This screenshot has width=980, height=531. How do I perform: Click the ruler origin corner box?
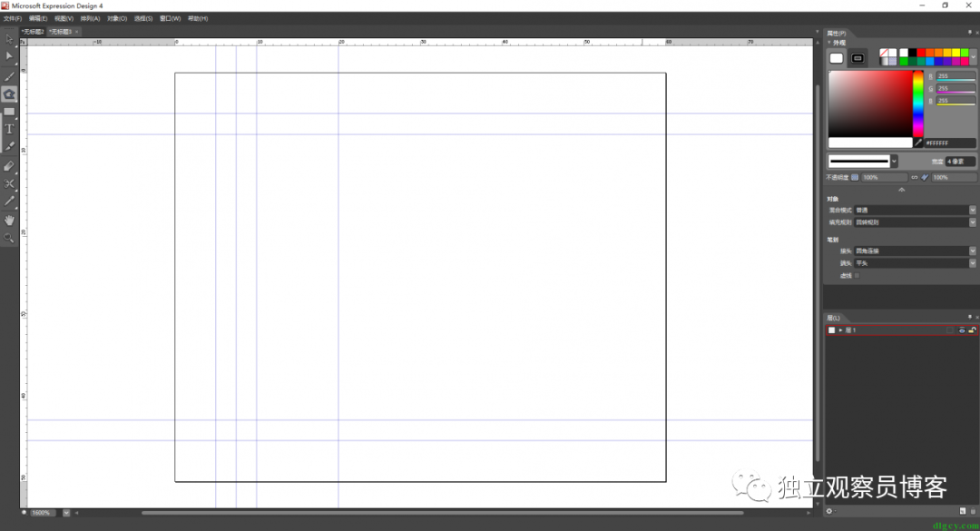coord(23,42)
